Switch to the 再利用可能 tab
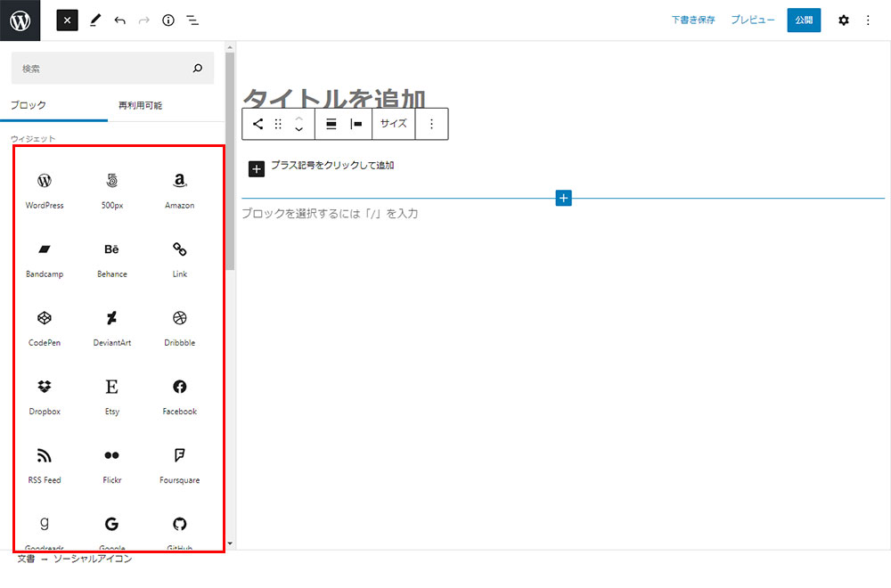 (140, 105)
